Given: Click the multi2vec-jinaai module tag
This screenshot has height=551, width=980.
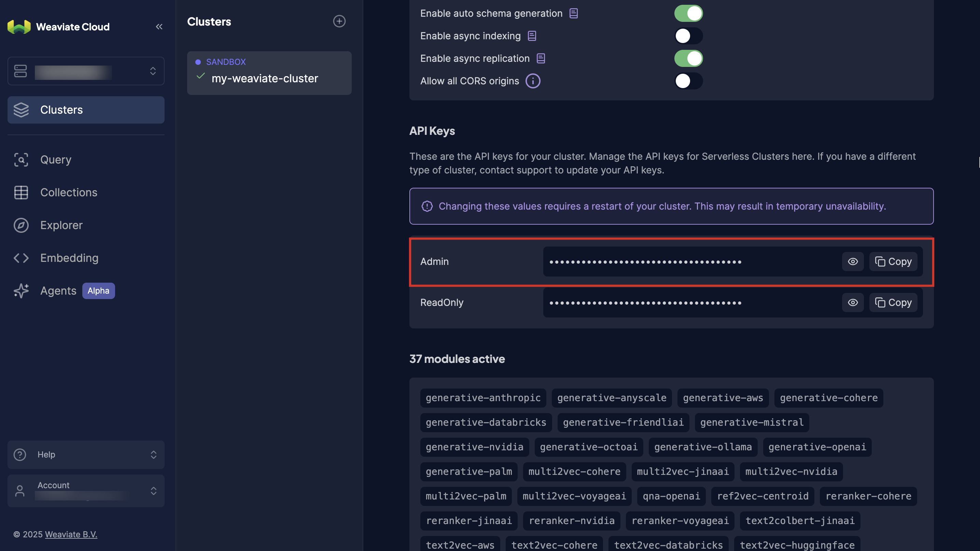Looking at the screenshot, I should pyautogui.click(x=683, y=471).
